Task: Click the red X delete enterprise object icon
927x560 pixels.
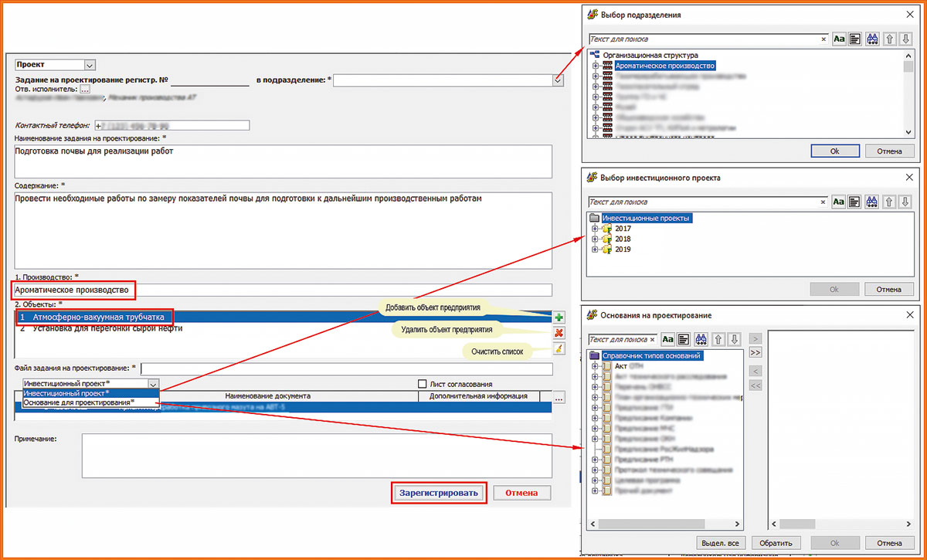Action: [559, 333]
